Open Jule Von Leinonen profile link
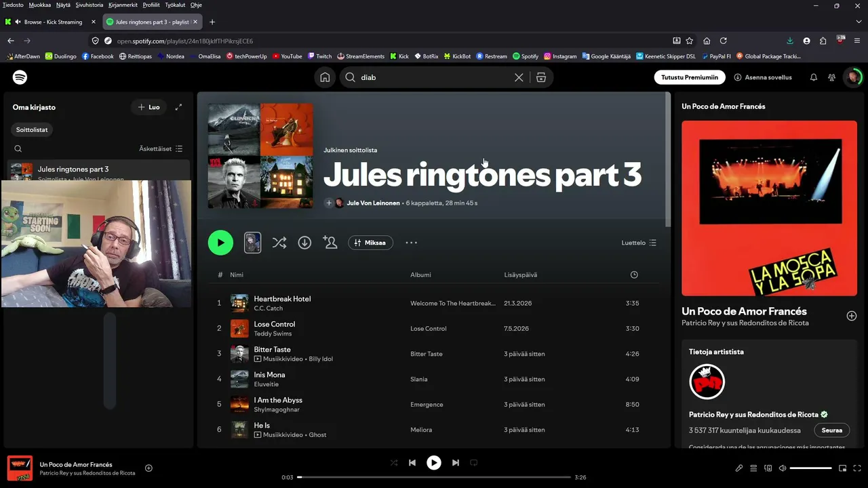868x488 pixels. pos(373,203)
